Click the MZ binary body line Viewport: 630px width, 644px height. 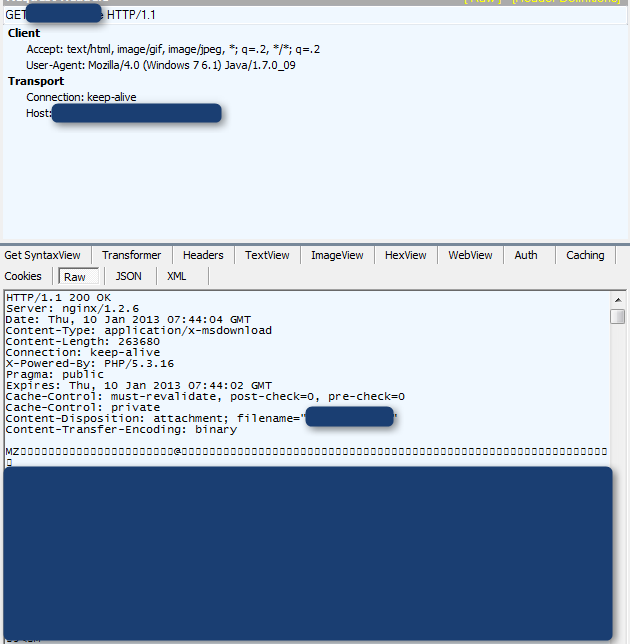tap(306, 452)
